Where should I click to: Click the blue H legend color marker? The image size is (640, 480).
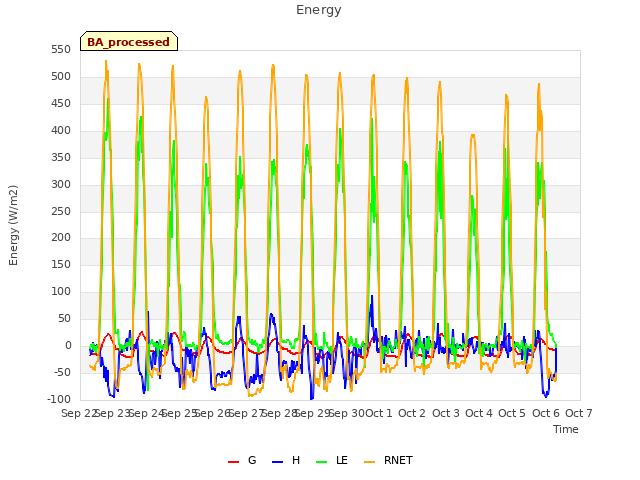(277, 462)
